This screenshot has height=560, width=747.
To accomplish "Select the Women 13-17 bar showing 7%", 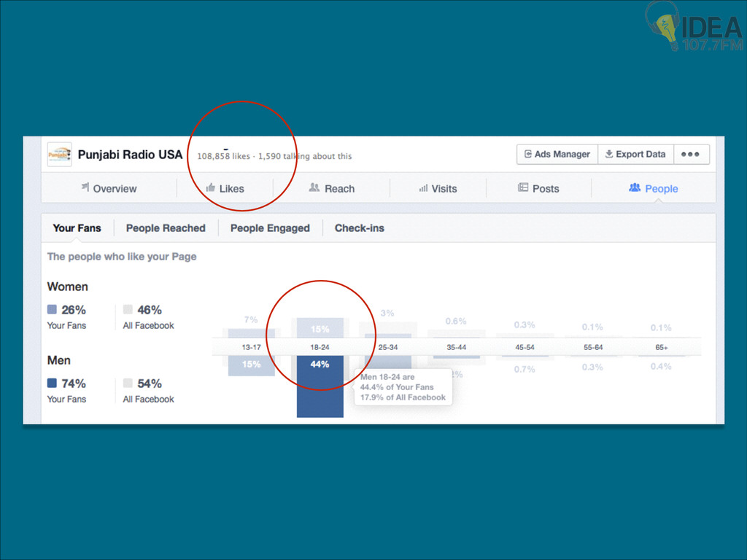I will [x=251, y=332].
